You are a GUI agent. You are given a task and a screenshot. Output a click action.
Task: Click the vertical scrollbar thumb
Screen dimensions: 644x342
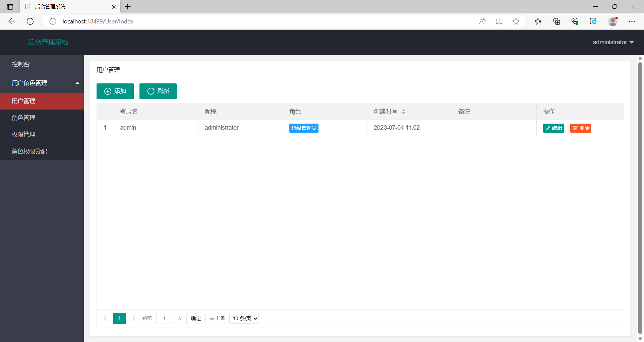pos(640,198)
